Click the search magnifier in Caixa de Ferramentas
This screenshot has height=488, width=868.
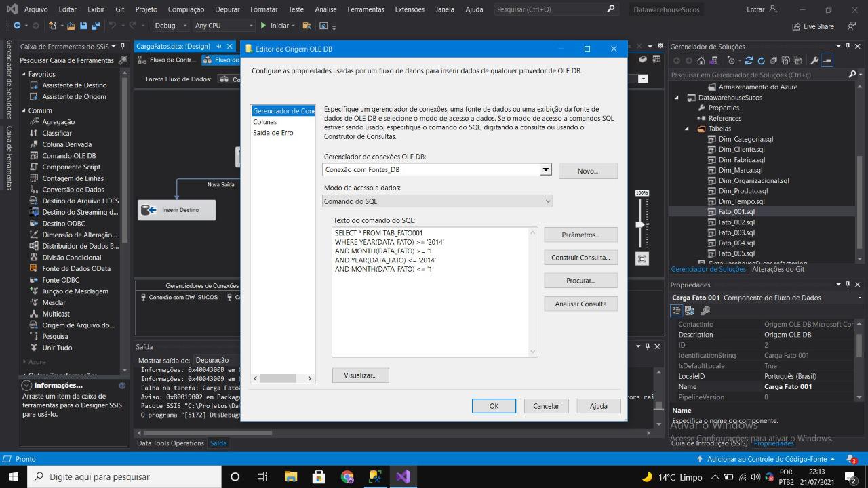click(x=123, y=60)
